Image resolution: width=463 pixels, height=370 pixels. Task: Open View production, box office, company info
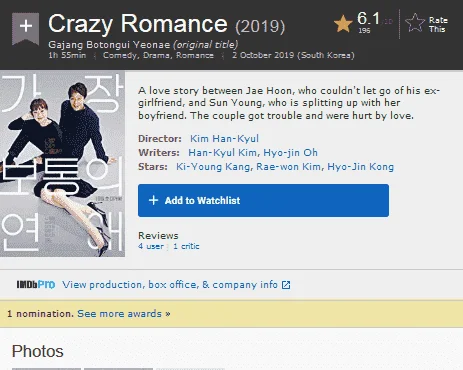coord(170,285)
